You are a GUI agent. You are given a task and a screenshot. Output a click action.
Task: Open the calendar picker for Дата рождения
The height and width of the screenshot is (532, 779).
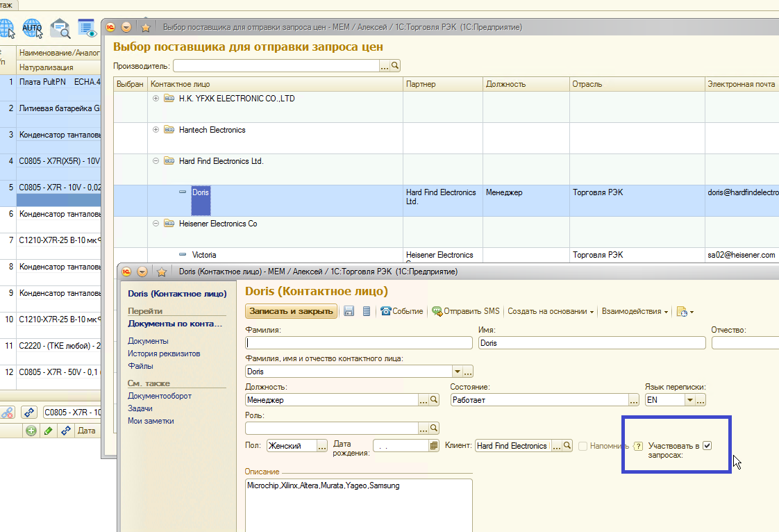435,446
